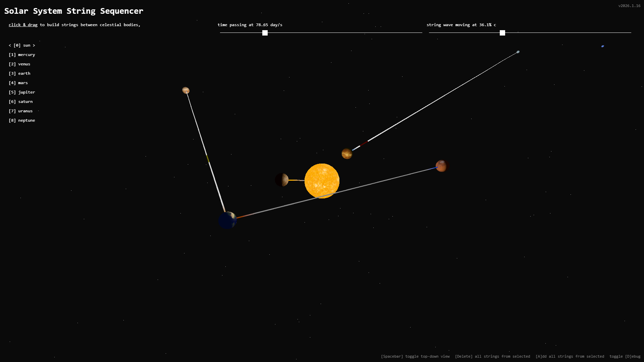
Task: Click right chevron beside sun entry
Action: point(34,45)
